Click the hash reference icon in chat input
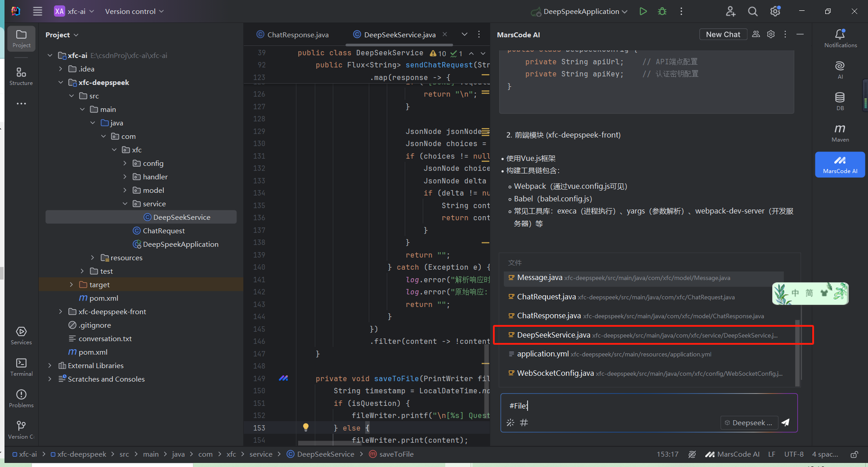Screen dimensions: 868x467 coord(524,423)
